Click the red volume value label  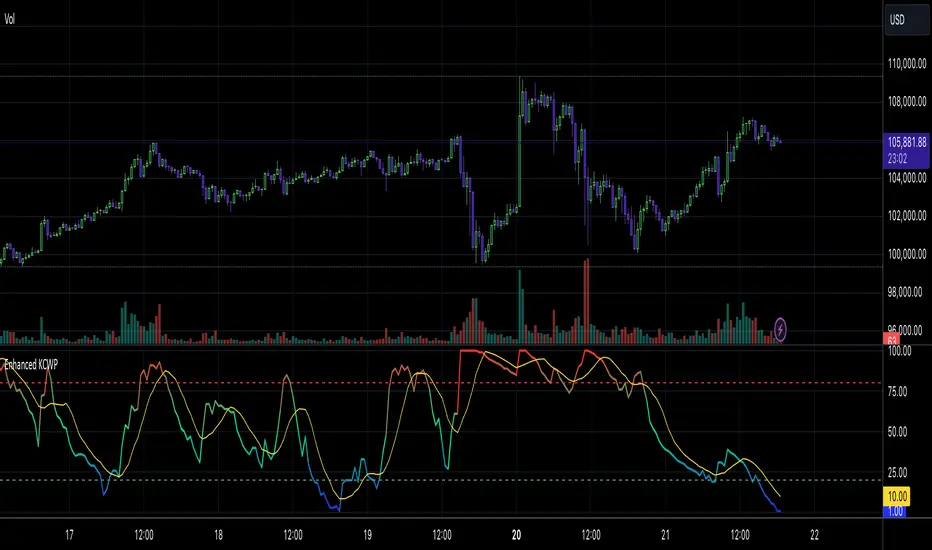[x=892, y=340]
